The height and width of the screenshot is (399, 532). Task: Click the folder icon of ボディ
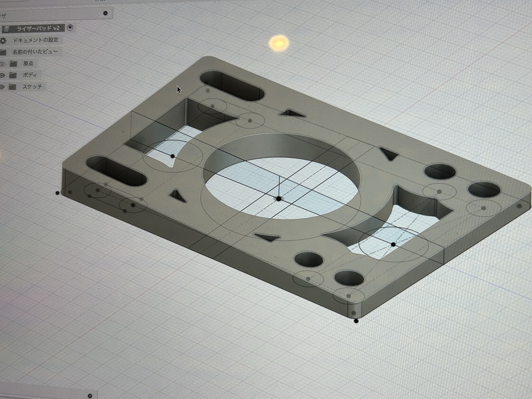coord(13,75)
